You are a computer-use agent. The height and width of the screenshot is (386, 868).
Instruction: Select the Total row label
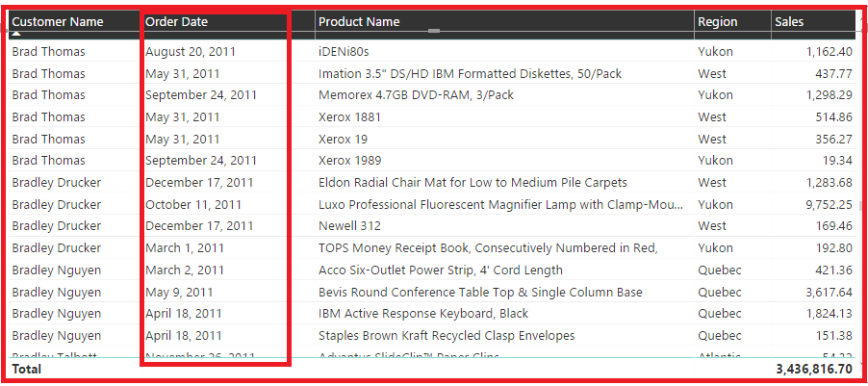[27, 369]
